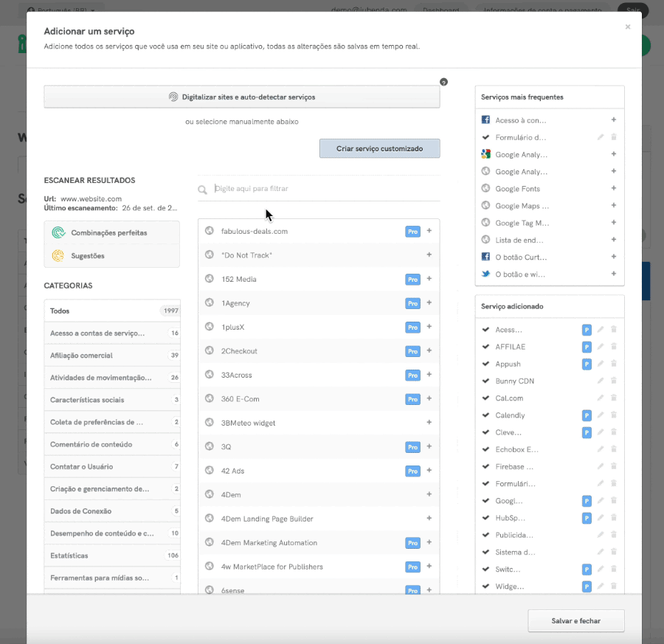Click Criar serviço customizado button
Image resolution: width=664 pixels, height=644 pixels.
point(379,148)
